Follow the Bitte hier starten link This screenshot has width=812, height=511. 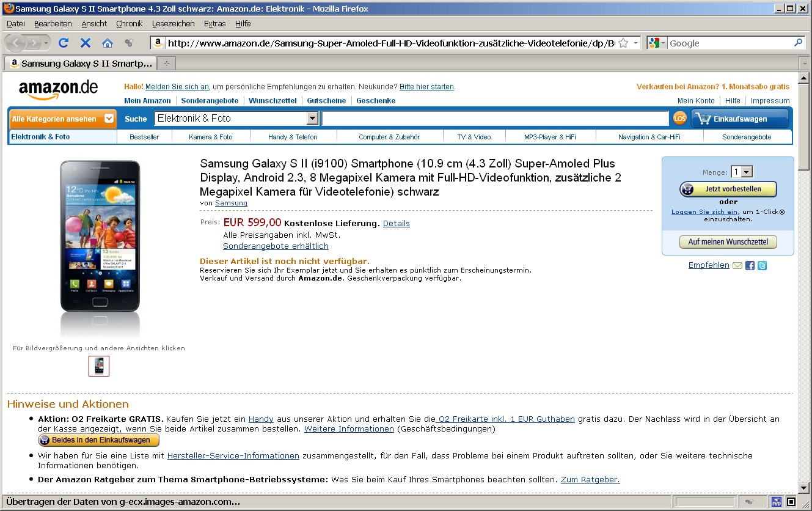[426, 87]
